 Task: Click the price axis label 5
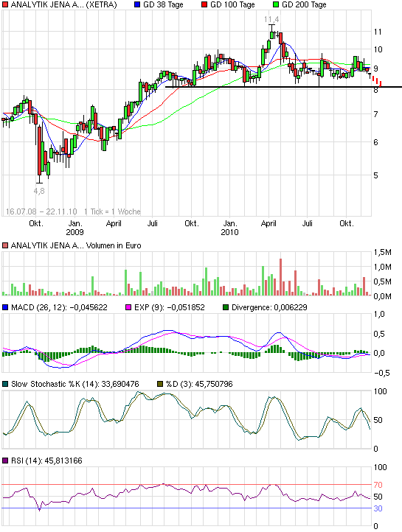[x=375, y=175]
